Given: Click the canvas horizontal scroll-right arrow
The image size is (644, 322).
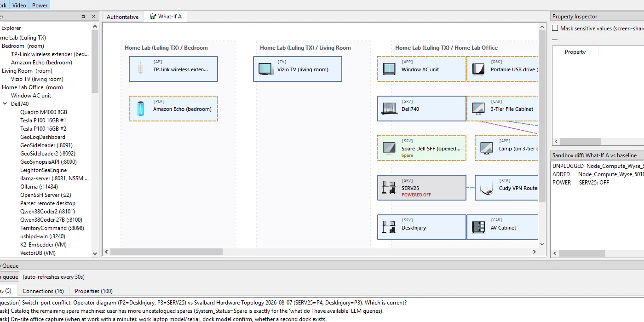Looking at the screenshot, I should pos(534,252).
